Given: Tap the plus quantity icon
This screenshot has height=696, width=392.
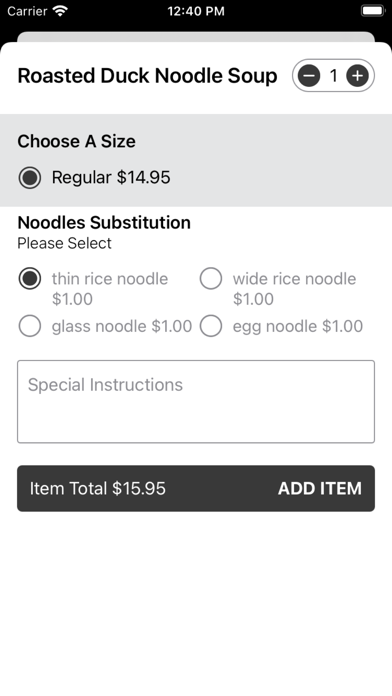Looking at the screenshot, I should [357, 76].
